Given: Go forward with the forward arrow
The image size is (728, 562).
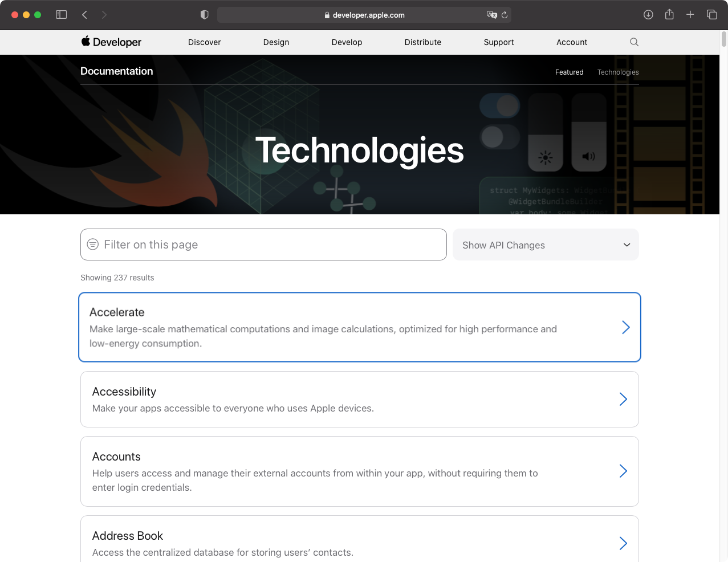Looking at the screenshot, I should (x=104, y=15).
